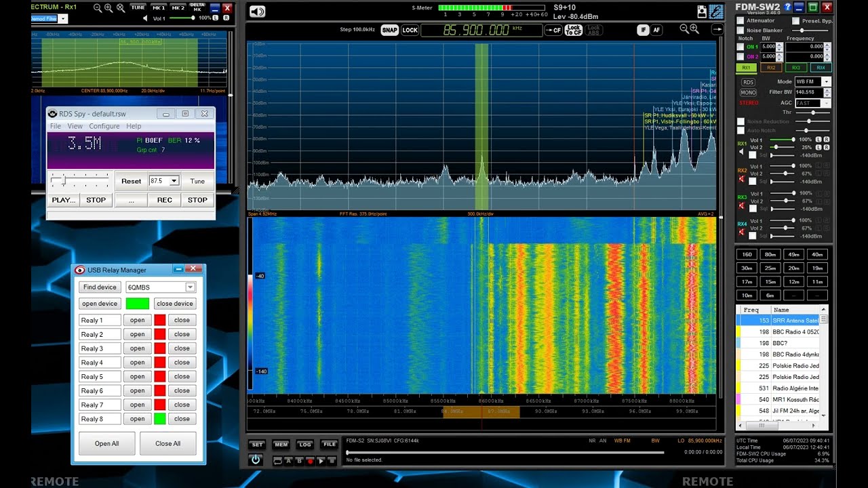Viewport: 868px width, 488px height.
Task: Click open for Realy 3
Action: [138, 348]
